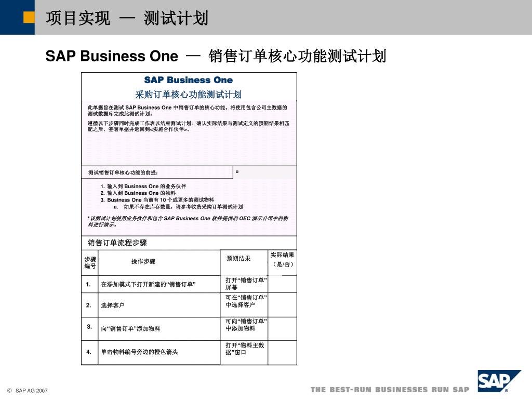Click prerequisite 2. 输入到 Business One 的物料

(x=138, y=193)
